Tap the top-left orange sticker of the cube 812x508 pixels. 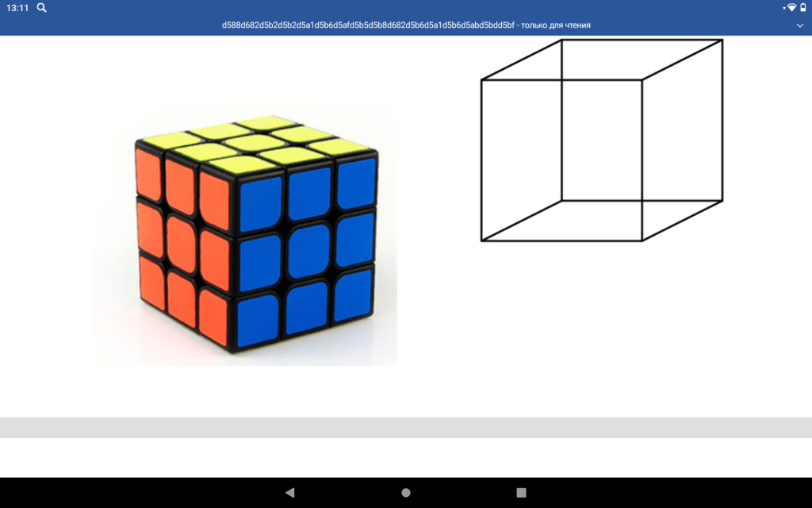(147, 171)
